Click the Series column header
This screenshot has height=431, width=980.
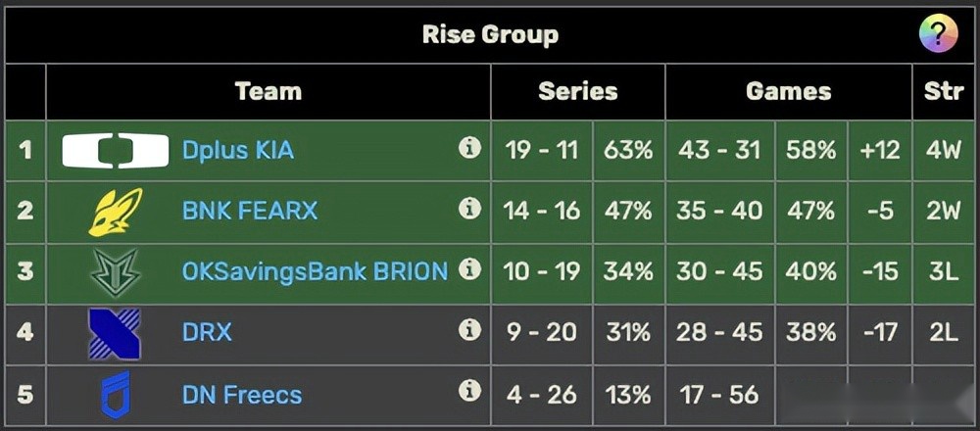pos(578,91)
